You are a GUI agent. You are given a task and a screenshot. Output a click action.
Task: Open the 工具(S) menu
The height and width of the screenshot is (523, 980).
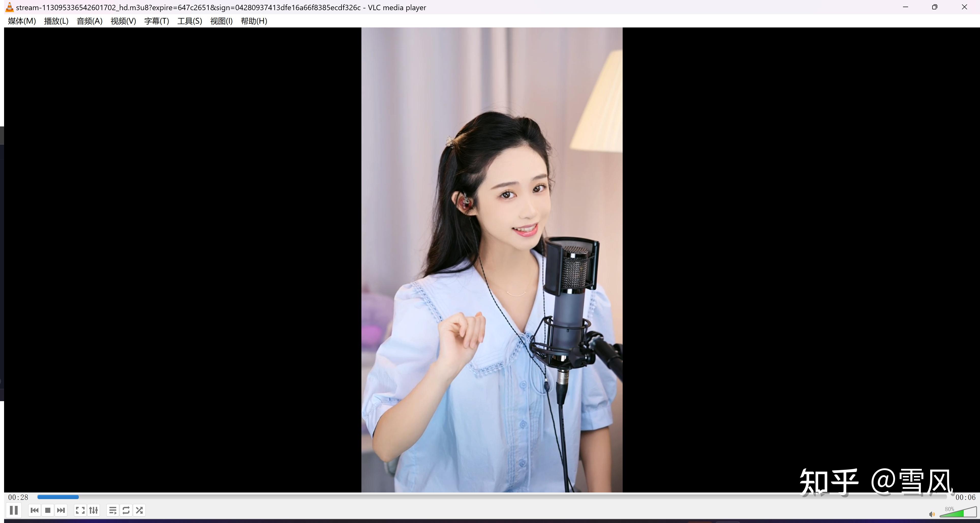(x=189, y=21)
